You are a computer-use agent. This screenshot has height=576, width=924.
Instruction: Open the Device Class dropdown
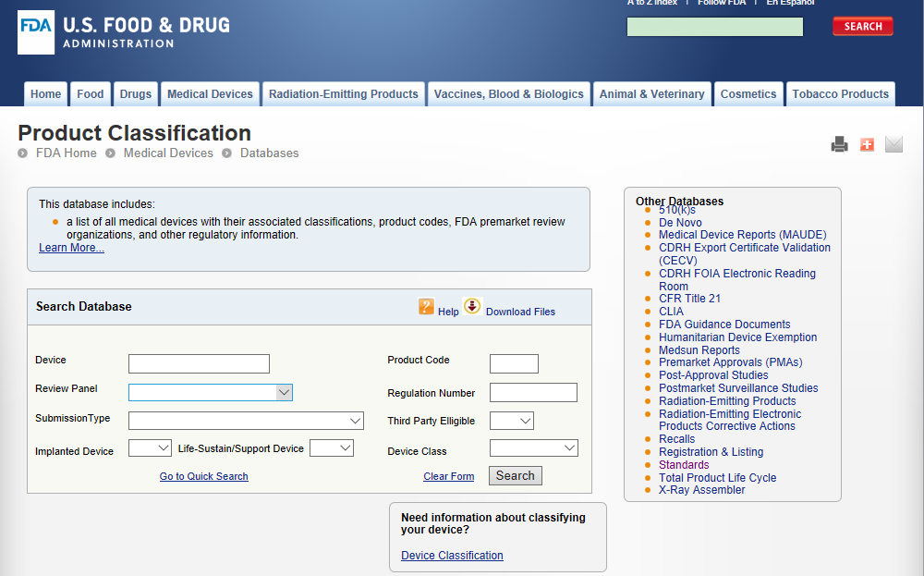click(x=534, y=448)
